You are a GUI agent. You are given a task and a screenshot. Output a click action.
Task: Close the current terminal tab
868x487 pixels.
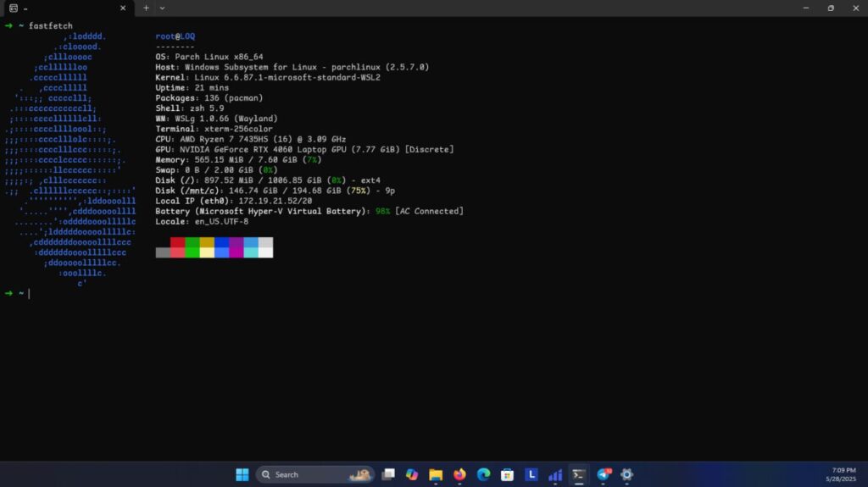point(123,8)
